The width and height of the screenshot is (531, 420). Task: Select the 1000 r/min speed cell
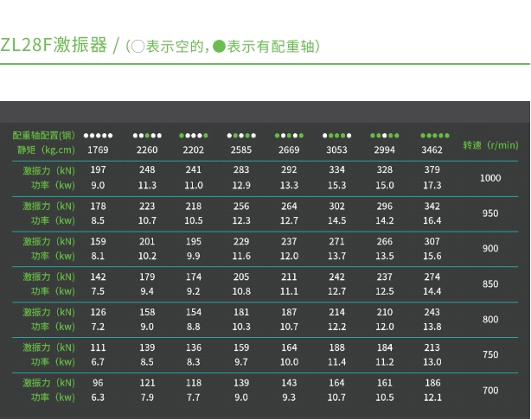[x=490, y=178]
